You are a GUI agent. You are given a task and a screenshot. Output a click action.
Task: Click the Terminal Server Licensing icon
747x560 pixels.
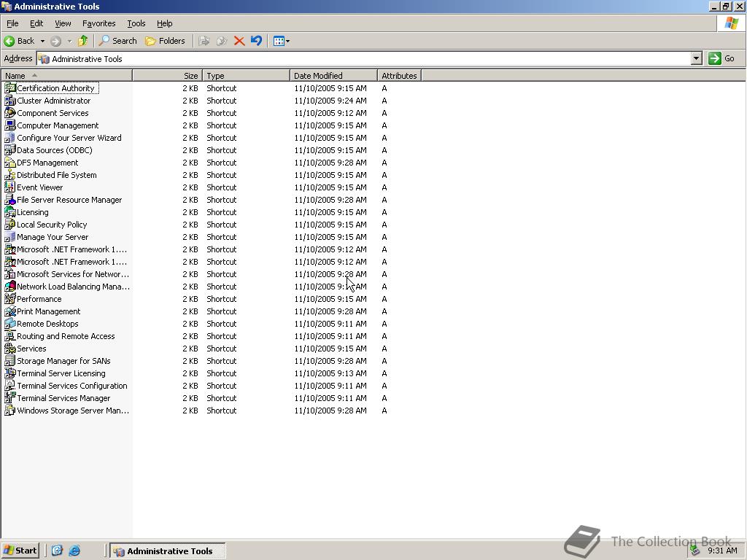coord(9,373)
